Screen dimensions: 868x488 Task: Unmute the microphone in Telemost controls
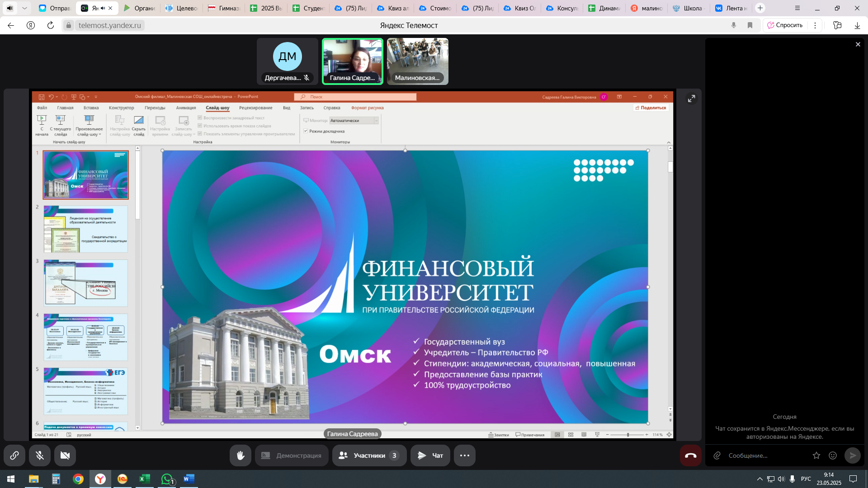(x=40, y=455)
